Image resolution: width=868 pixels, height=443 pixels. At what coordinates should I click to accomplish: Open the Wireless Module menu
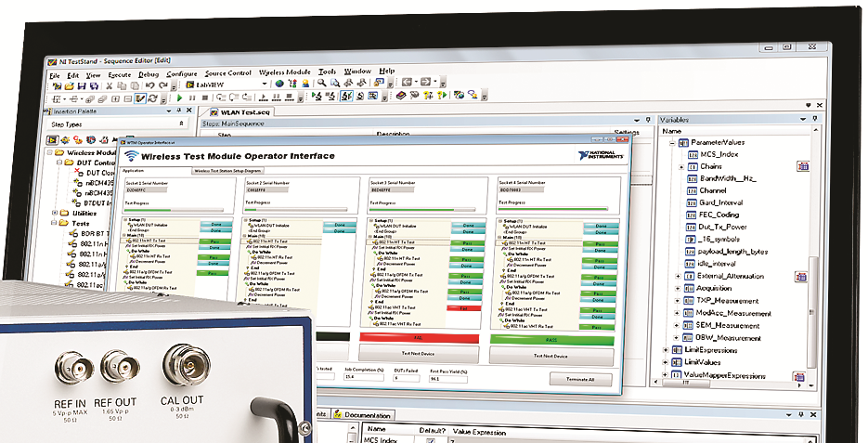(x=284, y=72)
